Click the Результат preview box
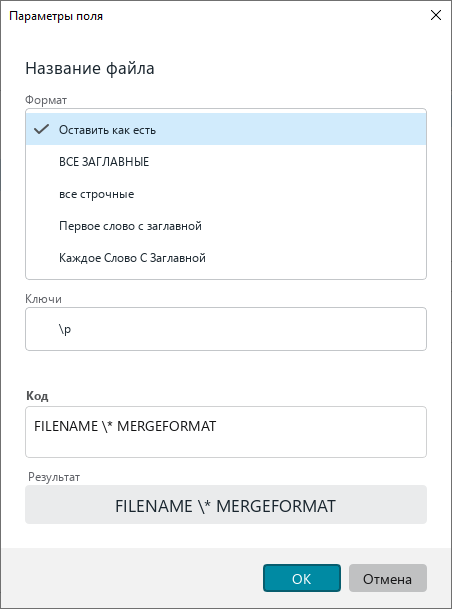The image size is (452, 609). 226,505
